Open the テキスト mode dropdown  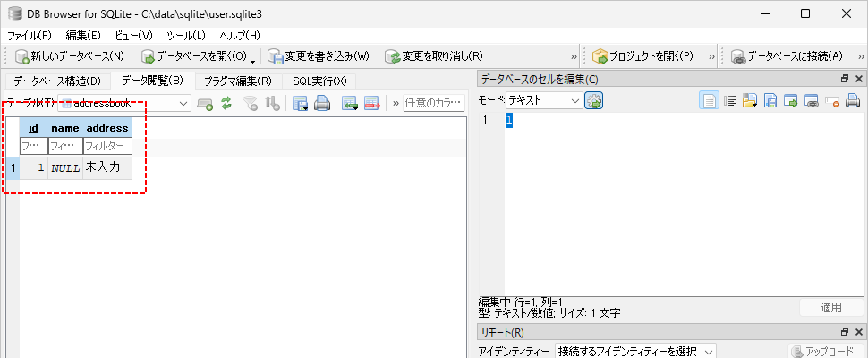(544, 101)
